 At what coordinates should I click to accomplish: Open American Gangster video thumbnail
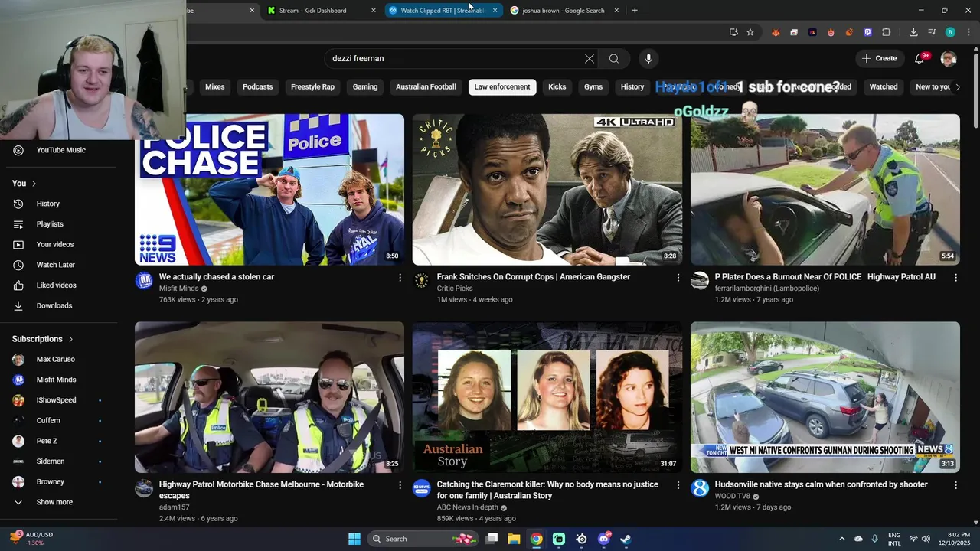coord(547,190)
